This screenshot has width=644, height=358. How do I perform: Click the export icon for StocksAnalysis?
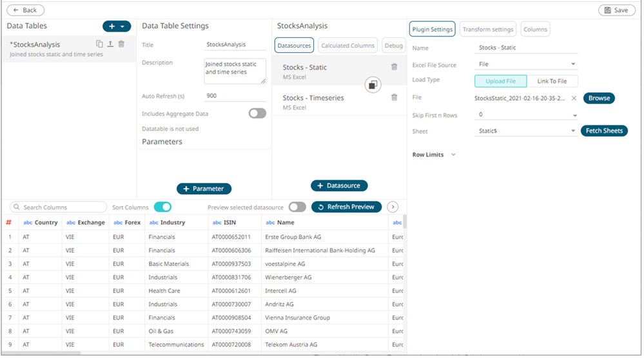(x=110, y=44)
